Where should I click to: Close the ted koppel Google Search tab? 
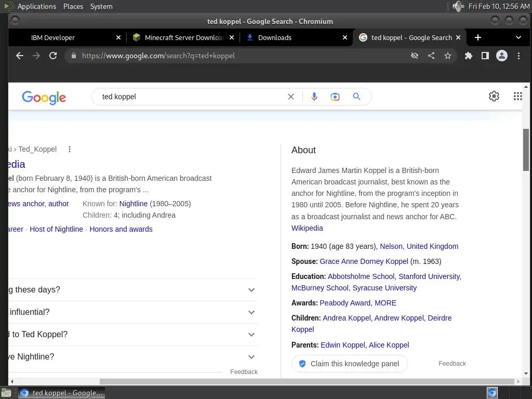point(458,37)
